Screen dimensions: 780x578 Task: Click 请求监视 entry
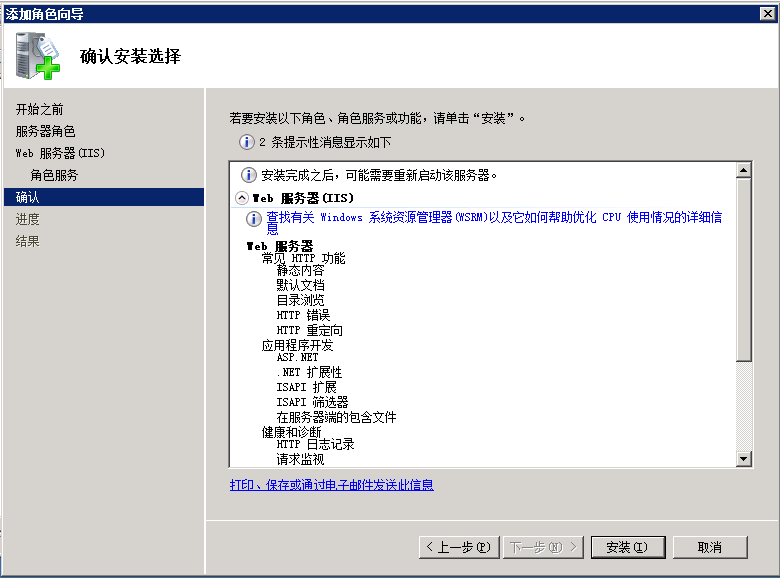(300, 459)
